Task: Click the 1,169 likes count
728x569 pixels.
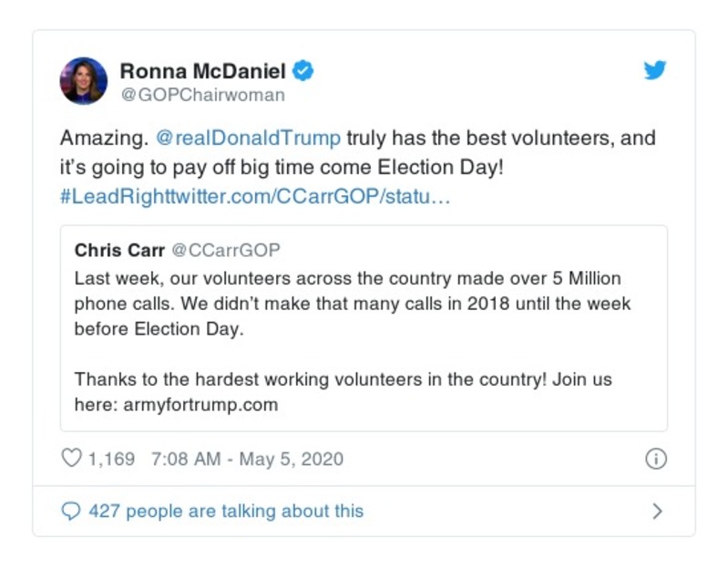Action: (x=111, y=459)
